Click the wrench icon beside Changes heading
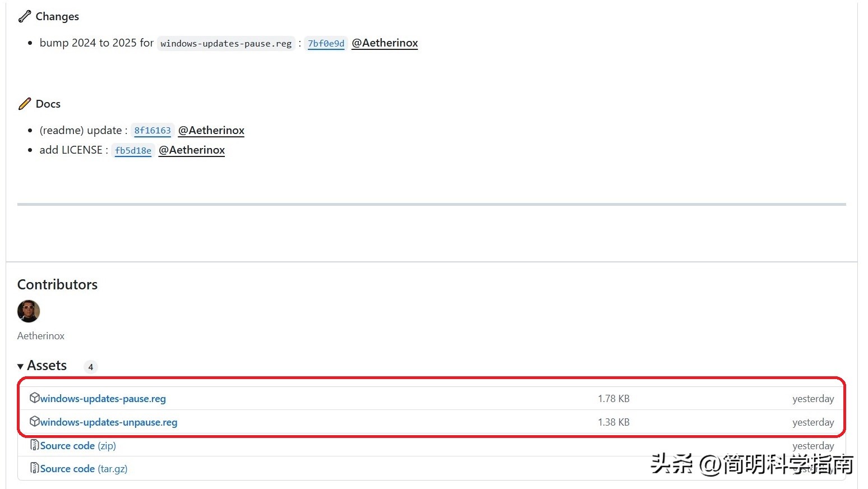The height and width of the screenshot is (489, 868). point(24,16)
